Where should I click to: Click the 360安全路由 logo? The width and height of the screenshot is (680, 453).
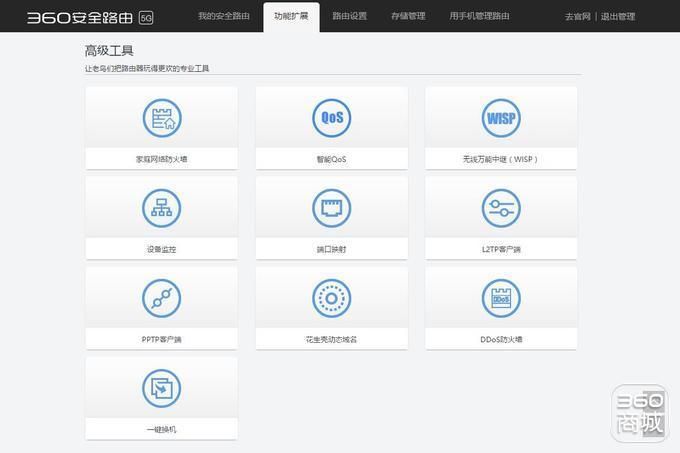click(x=80, y=18)
